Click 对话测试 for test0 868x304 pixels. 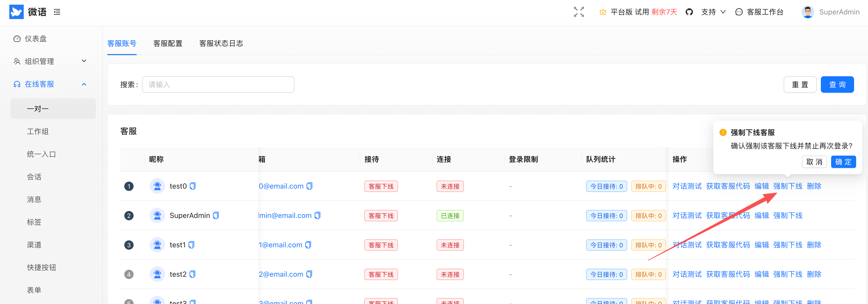click(x=687, y=186)
